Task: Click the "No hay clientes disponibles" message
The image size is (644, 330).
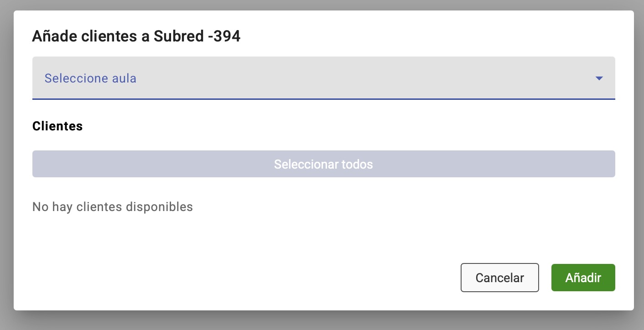Action: (113, 207)
